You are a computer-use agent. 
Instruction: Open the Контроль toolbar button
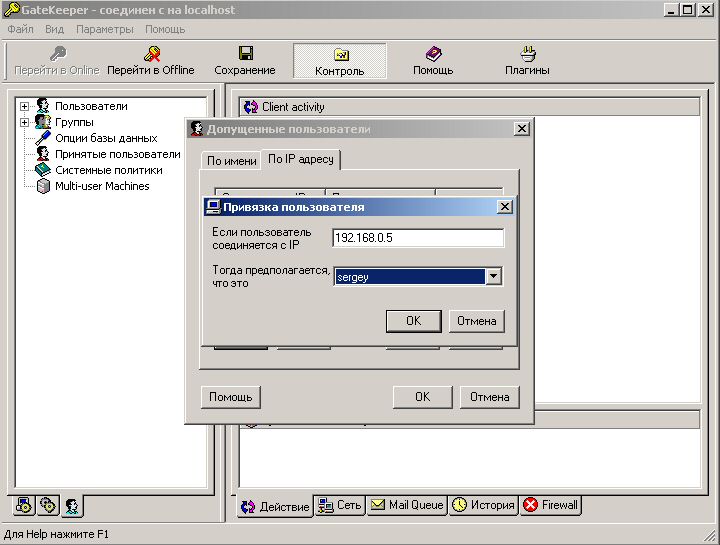click(339, 61)
